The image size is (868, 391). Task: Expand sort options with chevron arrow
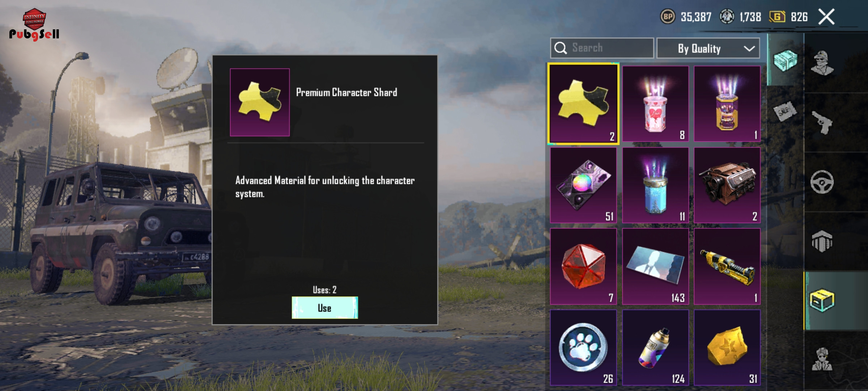(x=749, y=49)
